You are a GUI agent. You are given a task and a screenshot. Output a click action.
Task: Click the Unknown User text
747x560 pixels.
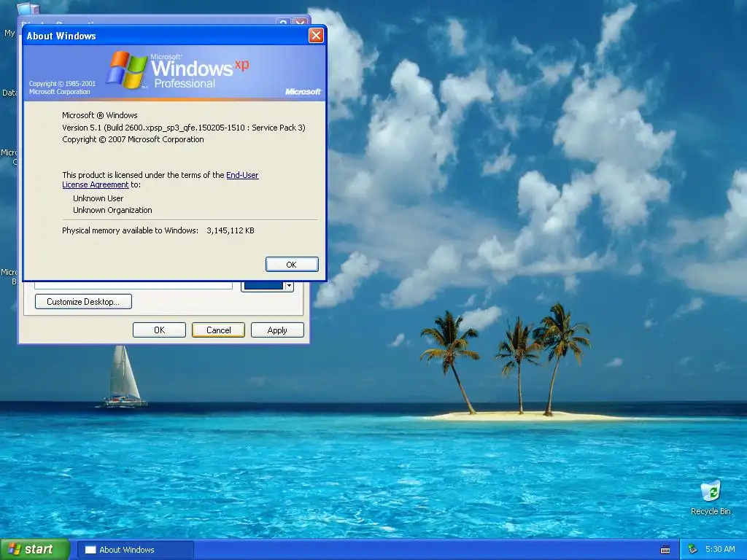(x=98, y=198)
